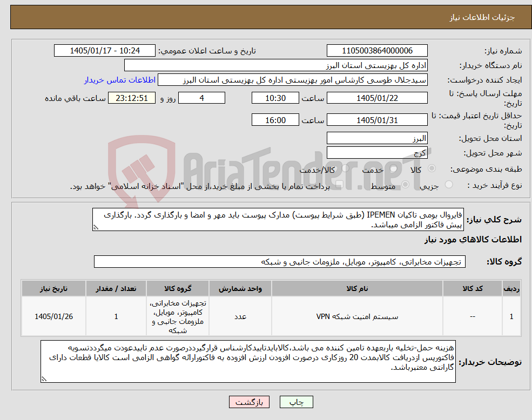Image resolution: width=532 pixels, height=420 pixels.
Task: Click delivery city field کرج
Action: click(377, 153)
